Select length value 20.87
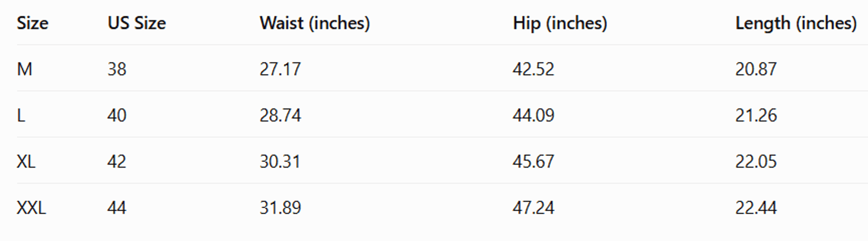 click(x=756, y=69)
